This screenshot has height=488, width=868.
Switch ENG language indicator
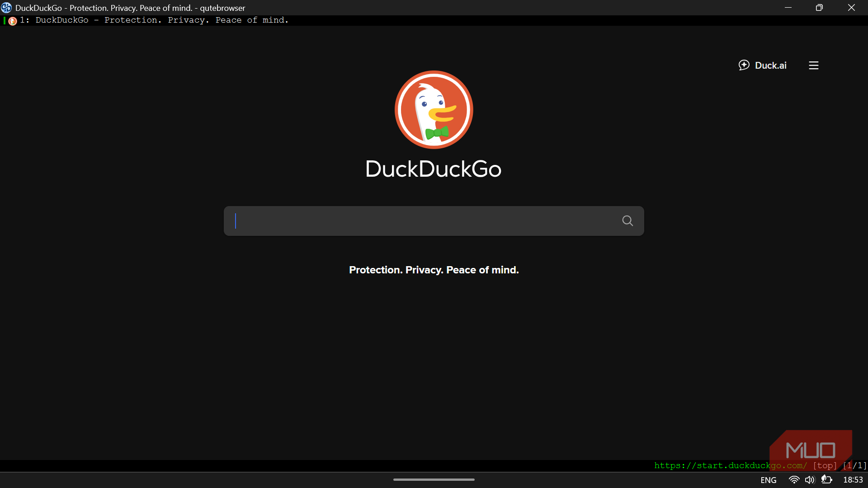click(768, 480)
